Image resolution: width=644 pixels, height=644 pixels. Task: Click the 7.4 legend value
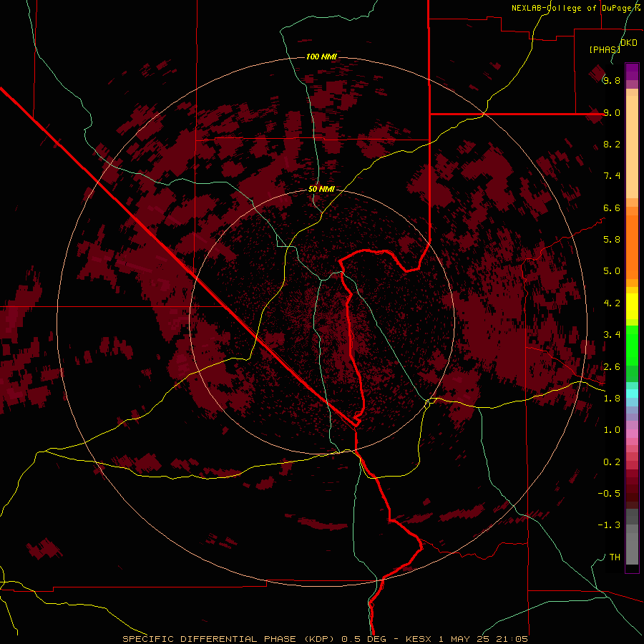click(612, 176)
